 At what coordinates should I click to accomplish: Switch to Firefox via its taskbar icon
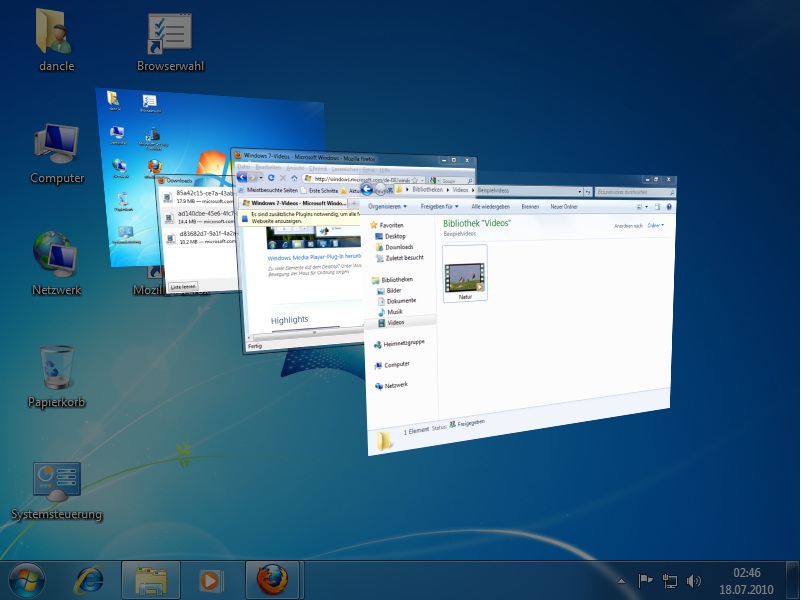tap(272, 579)
